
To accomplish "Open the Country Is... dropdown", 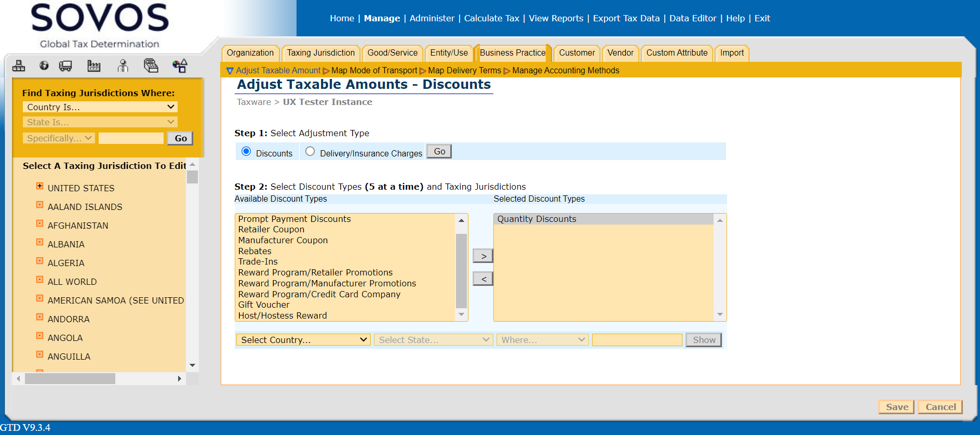I will coord(100,107).
